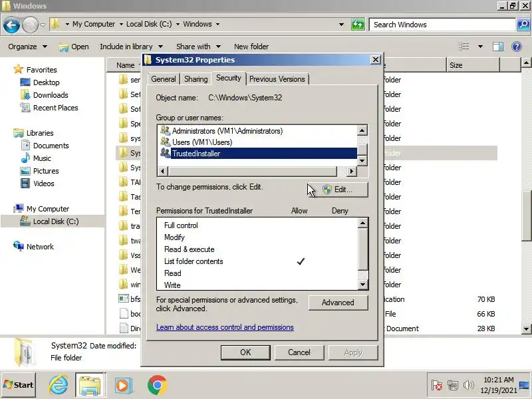Click the change view icon in toolbar
The width and height of the screenshot is (532, 399).
pyautogui.click(x=464, y=46)
